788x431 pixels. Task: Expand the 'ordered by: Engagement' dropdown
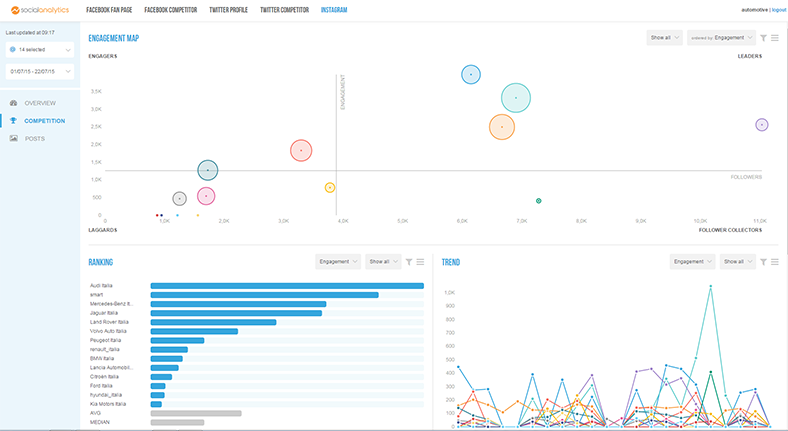pos(719,38)
